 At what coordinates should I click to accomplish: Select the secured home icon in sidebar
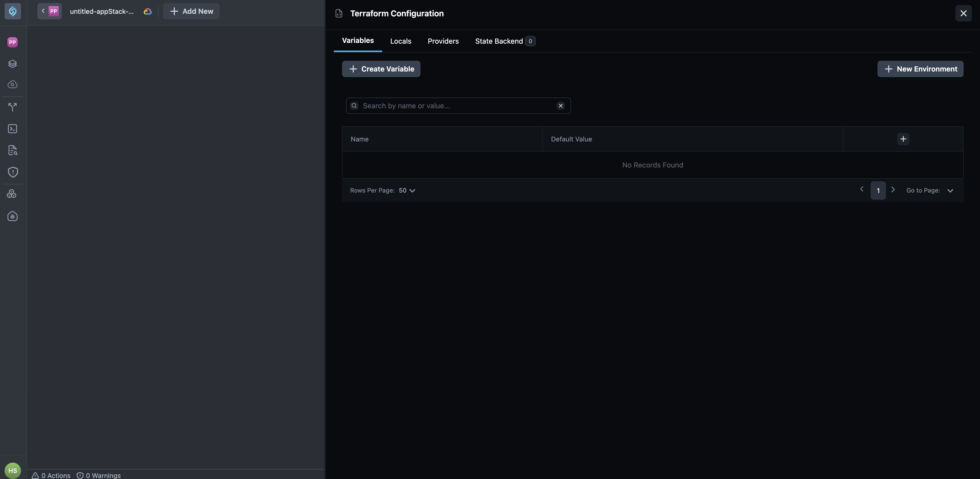point(12,216)
